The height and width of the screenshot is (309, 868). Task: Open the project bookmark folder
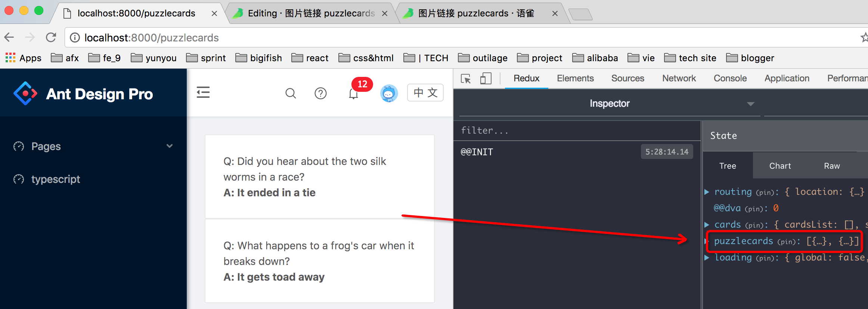tap(540, 58)
